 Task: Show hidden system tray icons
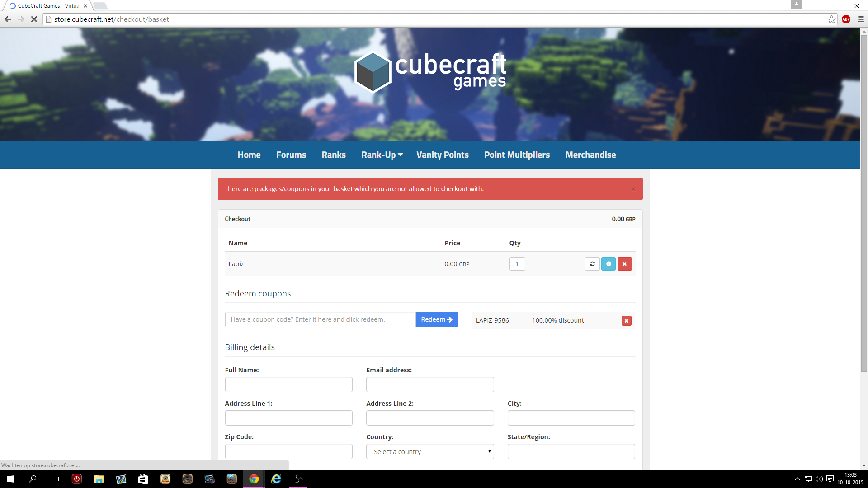797,479
